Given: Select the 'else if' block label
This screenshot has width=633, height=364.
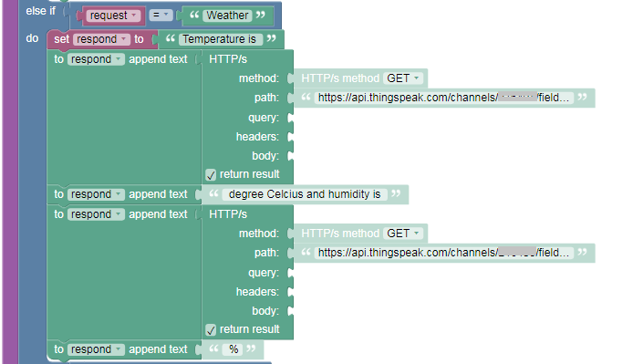Looking at the screenshot, I should tap(41, 11).
